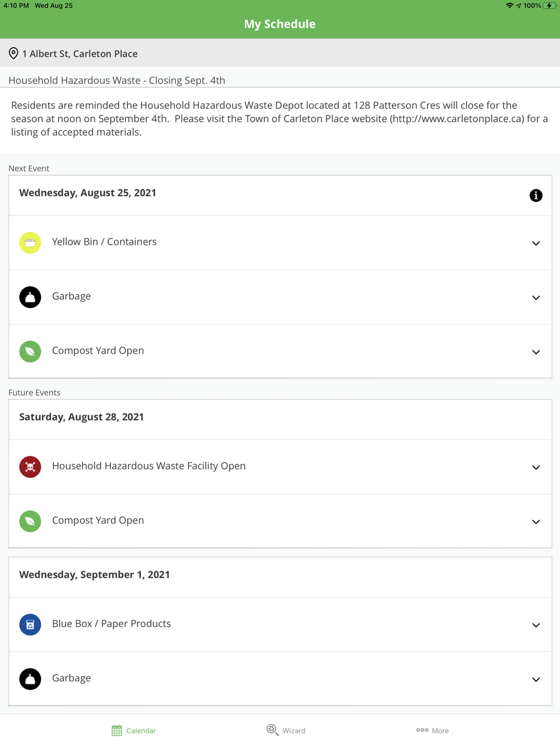Tap the green leaf icon for August 28

click(30, 521)
